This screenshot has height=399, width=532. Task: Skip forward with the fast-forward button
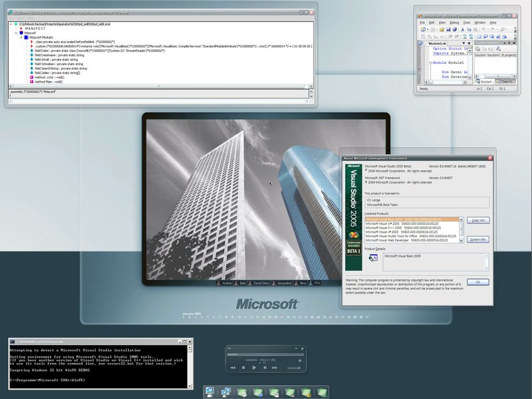coord(275,368)
